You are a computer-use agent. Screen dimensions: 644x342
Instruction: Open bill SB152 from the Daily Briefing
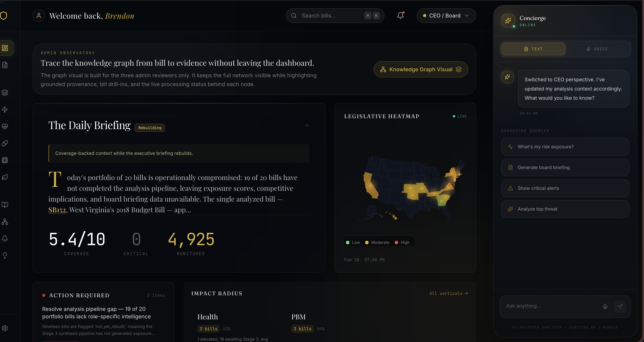click(57, 210)
